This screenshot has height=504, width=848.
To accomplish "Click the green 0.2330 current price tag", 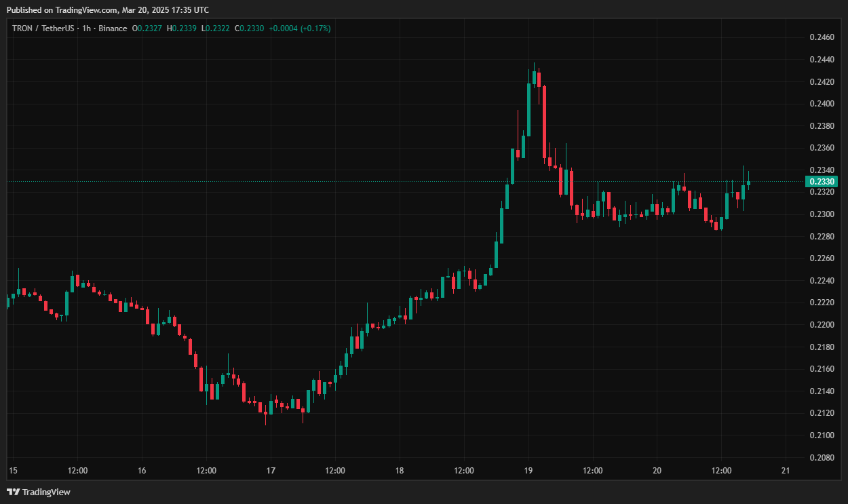I will [822, 182].
